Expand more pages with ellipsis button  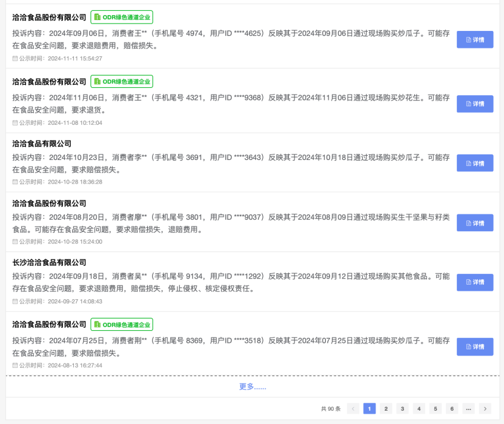coord(468,409)
